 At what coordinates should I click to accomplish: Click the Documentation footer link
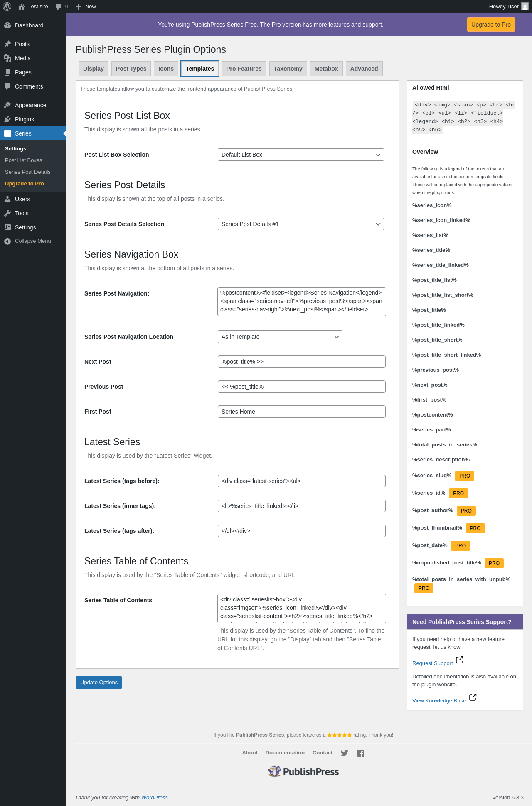click(285, 753)
